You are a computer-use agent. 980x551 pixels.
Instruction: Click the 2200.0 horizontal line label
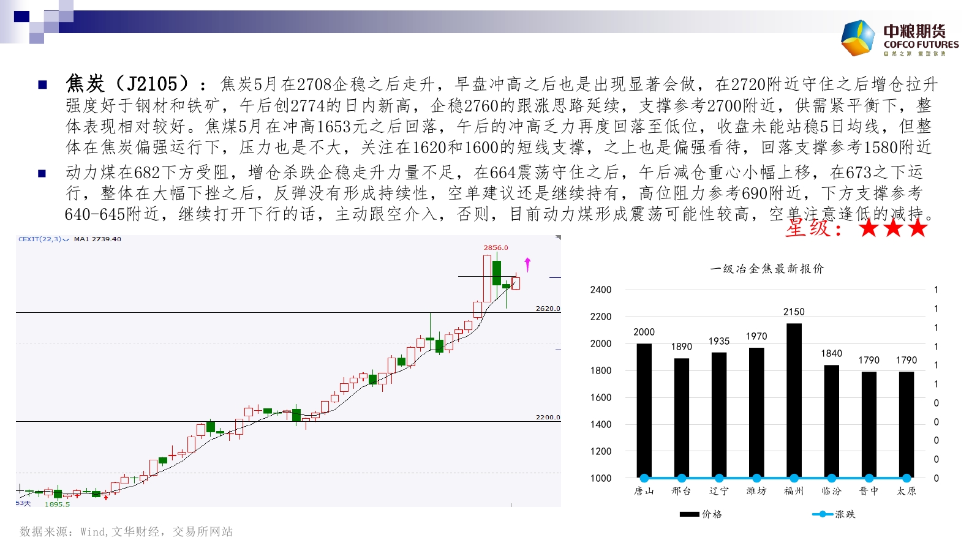click(548, 417)
